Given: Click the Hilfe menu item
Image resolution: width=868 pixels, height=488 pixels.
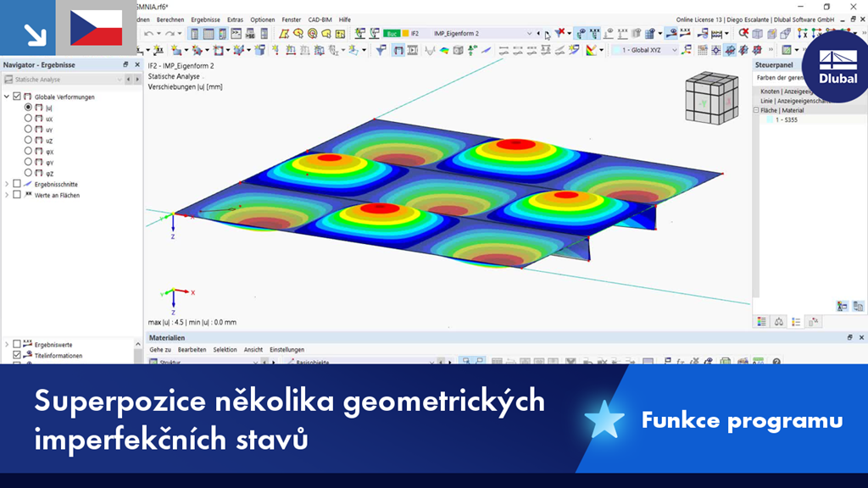Looking at the screenshot, I should (x=344, y=19).
